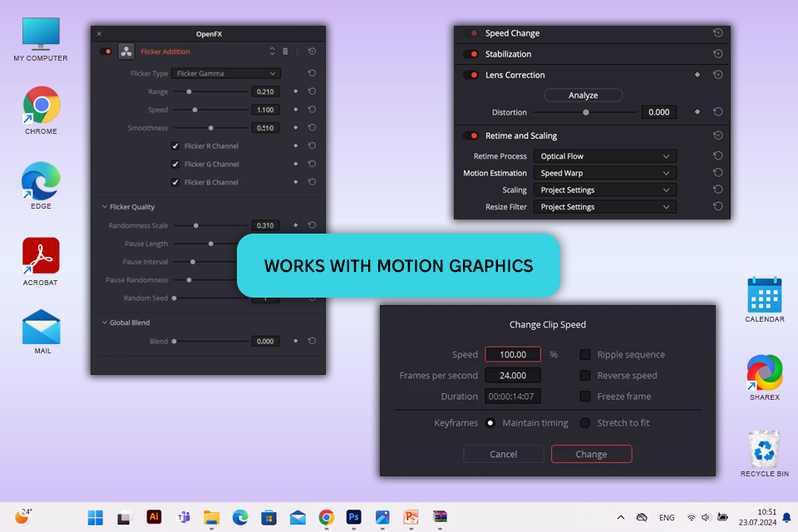
Task: Show hidden system tray icons
Action: click(x=621, y=517)
